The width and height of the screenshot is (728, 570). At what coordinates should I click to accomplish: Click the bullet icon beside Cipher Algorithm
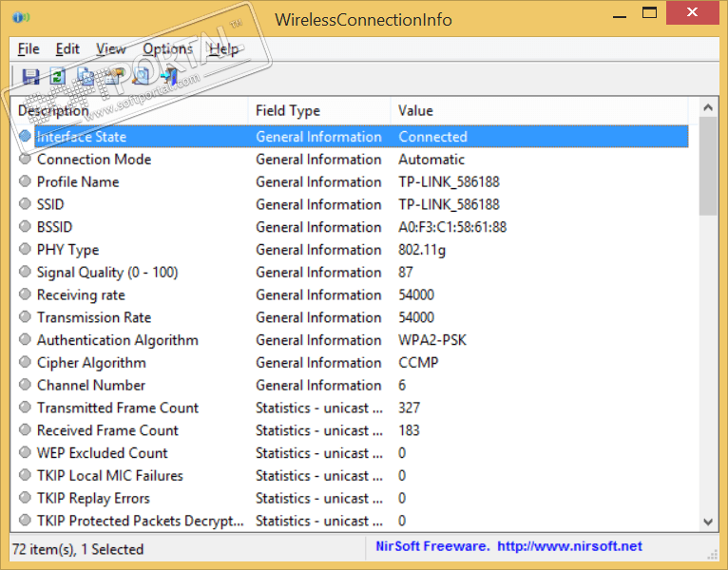tap(25, 362)
